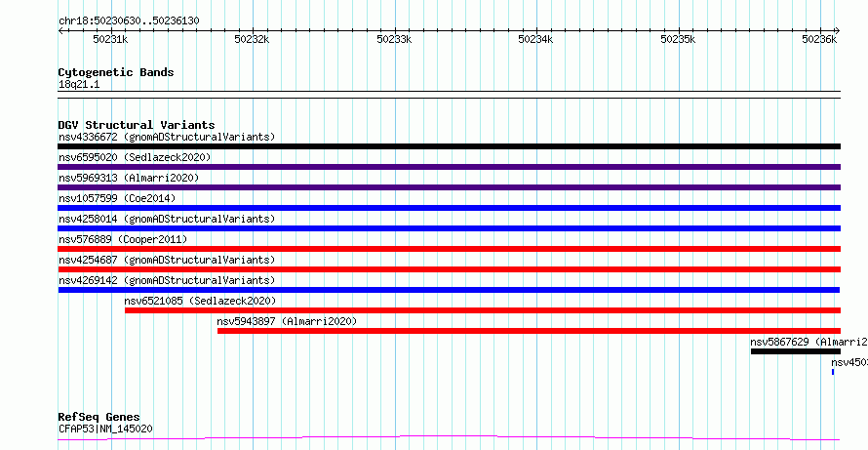Select the nsv6595020 Sedlazeck2020 purple bar
The image size is (868, 450).
pos(449,167)
